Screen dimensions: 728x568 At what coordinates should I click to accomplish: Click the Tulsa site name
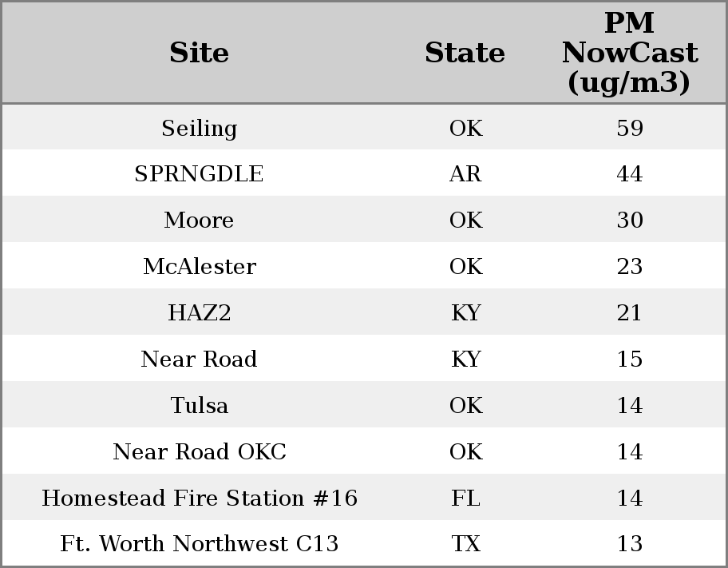click(199, 406)
